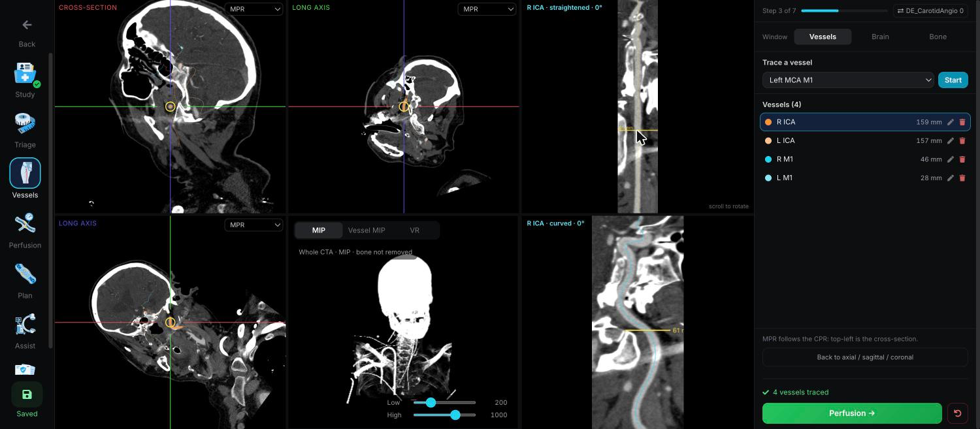Select the Brain window preset

(x=880, y=37)
